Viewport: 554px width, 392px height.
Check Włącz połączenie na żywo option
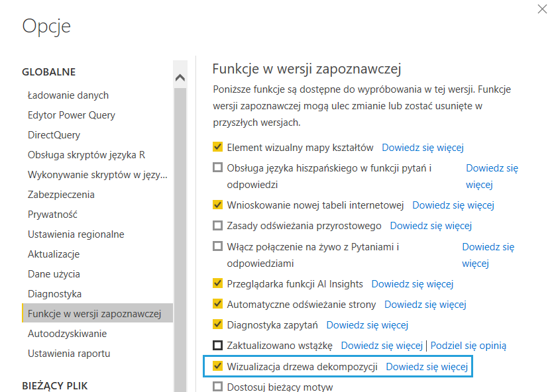217,246
